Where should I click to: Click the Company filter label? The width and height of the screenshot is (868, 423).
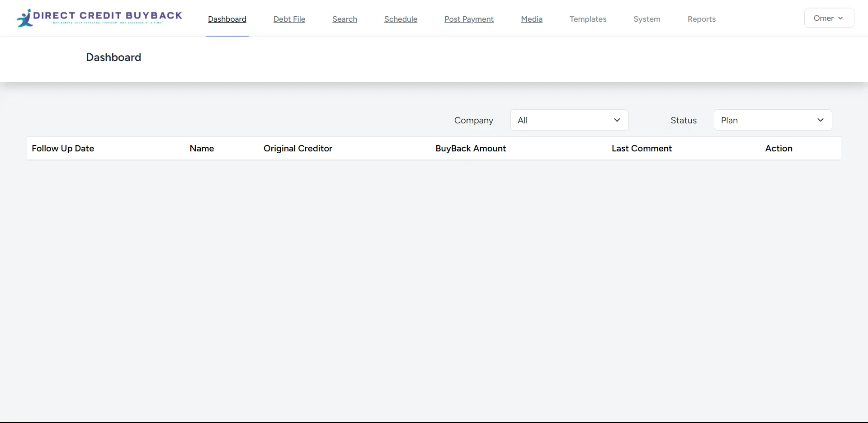[473, 121]
